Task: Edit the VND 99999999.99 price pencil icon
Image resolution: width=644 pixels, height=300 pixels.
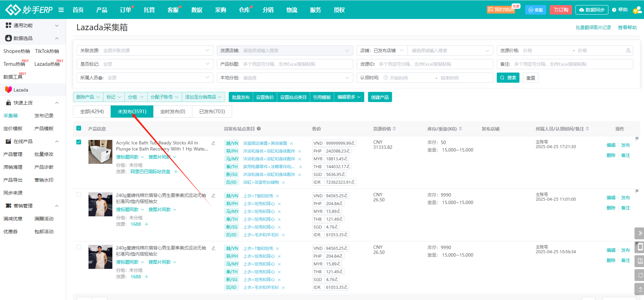Action: pyautogui.click(x=353, y=143)
